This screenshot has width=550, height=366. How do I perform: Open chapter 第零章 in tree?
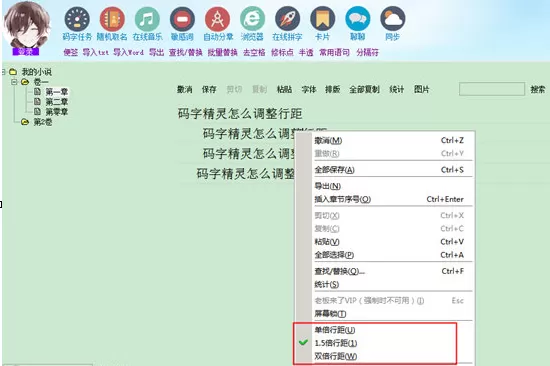coord(56,112)
